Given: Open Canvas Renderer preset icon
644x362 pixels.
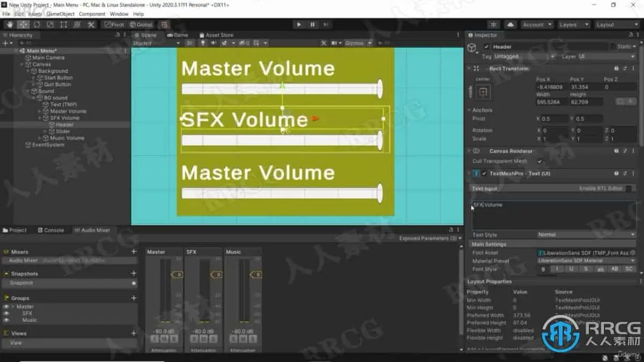Looking at the screenshot, I should pyautogui.click(x=625, y=151).
